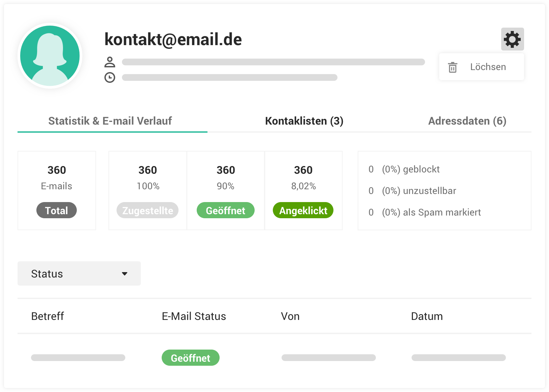Sort by E-Mail Status column
The image size is (549, 392).
pyautogui.click(x=194, y=316)
